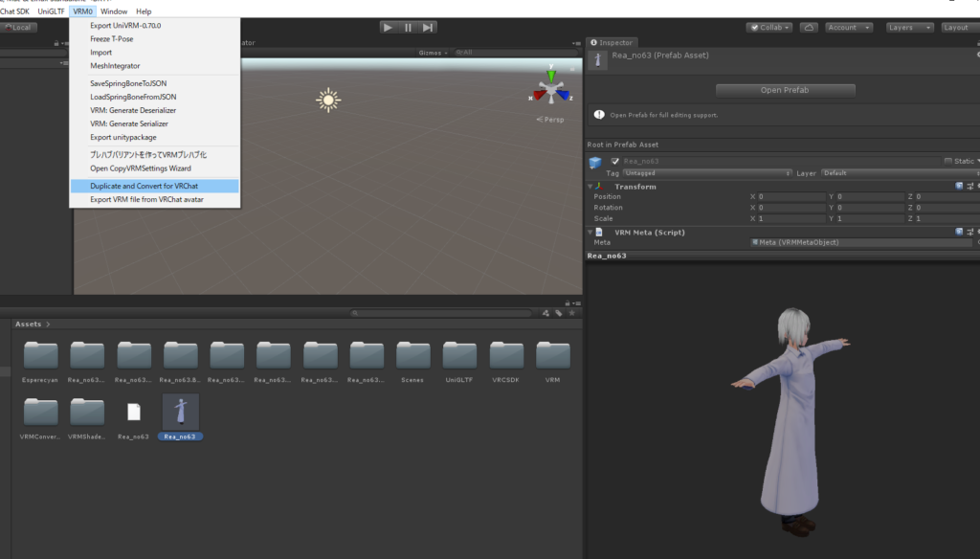Click the red X axis cone of gizmo
The width and height of the screenshot is (980, 559).
pyautogui.click(x=538, y=96)
